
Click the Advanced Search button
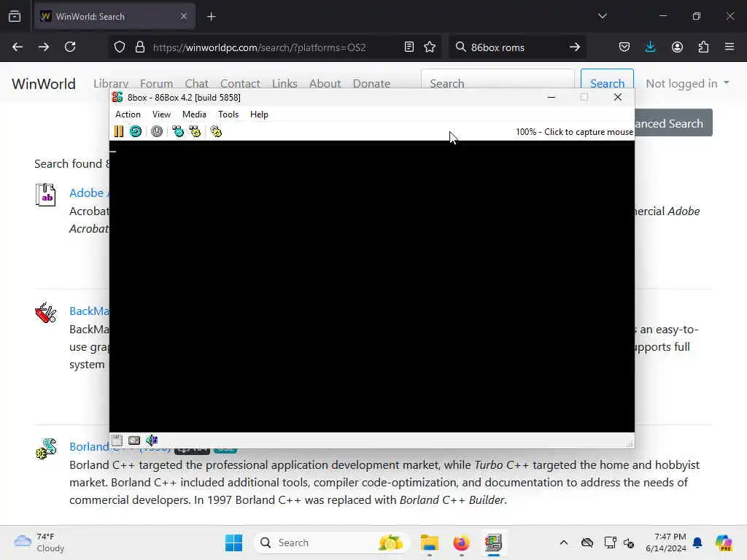point(673,122)
